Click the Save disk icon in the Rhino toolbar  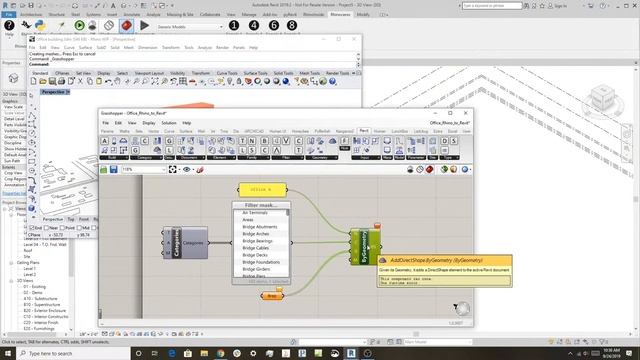coord(52,81)
